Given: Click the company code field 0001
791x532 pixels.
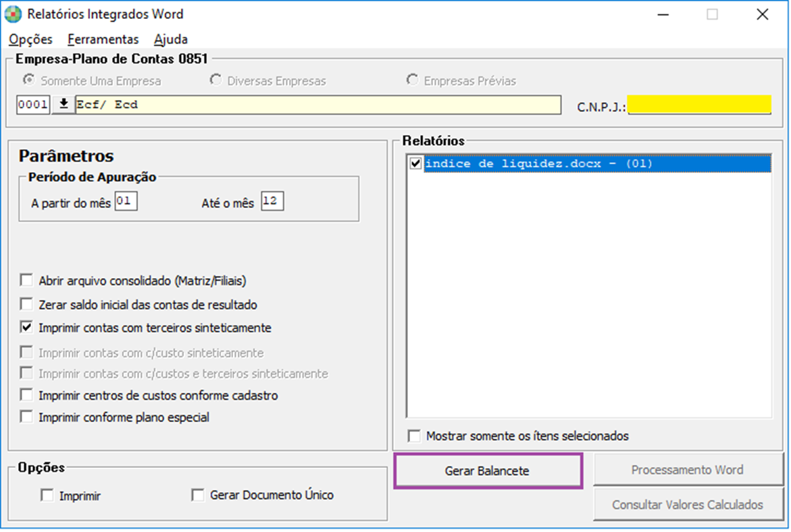Looking at the screenshot, I should (x=33, y=105).
